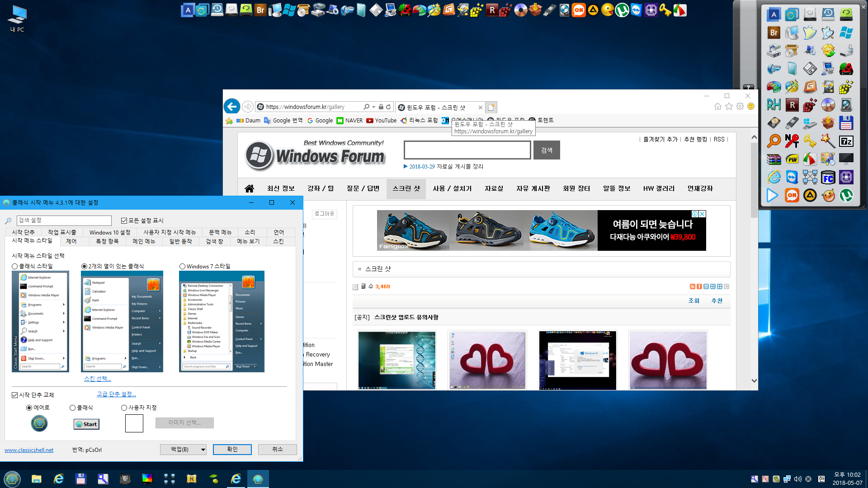This screenshot has height=488, width=868.
Task: Open '스크린 샷' forum menu
Action: pos(406,188)
